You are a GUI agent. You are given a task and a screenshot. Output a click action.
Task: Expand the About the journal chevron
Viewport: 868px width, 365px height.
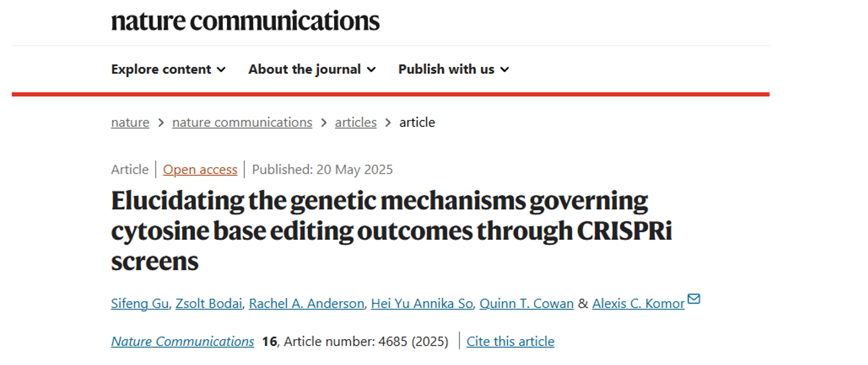point(372,70)
